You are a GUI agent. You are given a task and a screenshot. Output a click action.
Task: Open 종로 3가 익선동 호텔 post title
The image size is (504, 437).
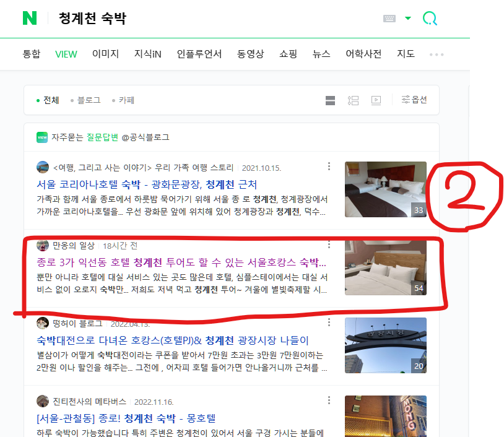(x=181, y=262)
